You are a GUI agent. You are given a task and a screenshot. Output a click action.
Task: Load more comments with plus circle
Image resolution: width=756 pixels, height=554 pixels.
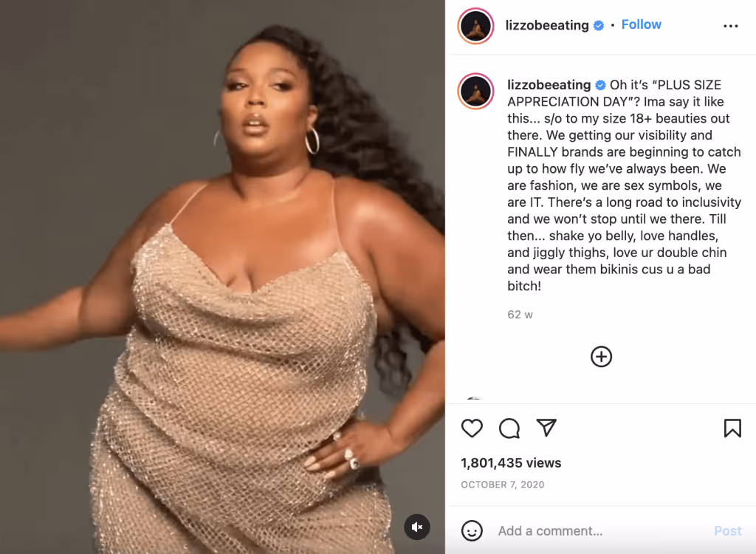(x=601, y=357)
